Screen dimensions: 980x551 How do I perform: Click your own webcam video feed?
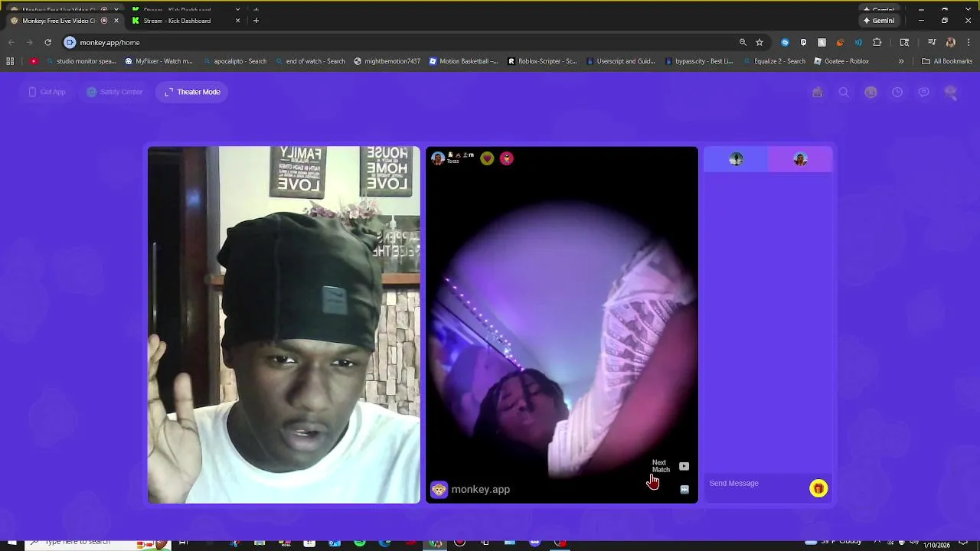point(284,325)
